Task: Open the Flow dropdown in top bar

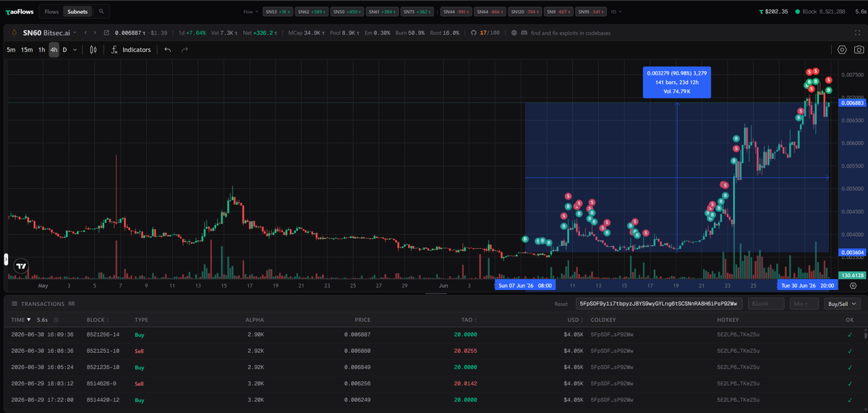Action: (252, 12)
